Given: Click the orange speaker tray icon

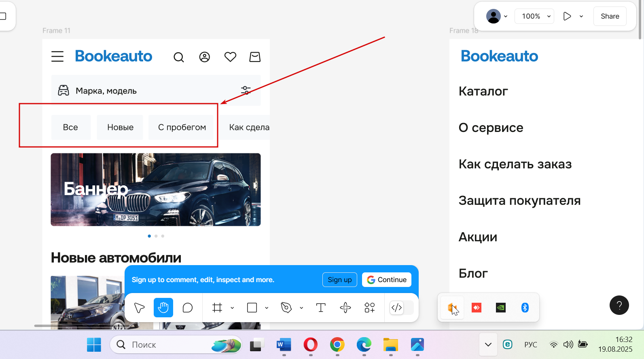Looking at the screenshot, I should pos(452,308).
